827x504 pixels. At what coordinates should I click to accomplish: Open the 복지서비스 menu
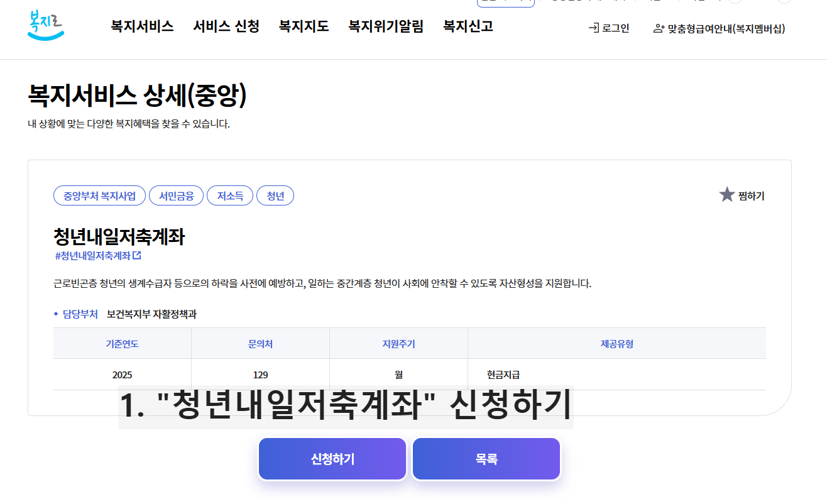143,26
